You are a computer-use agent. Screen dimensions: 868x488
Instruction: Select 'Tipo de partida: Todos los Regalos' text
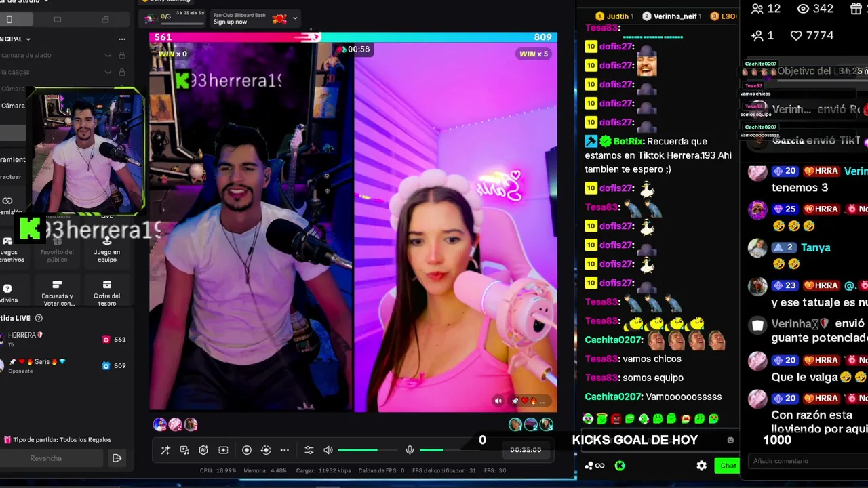62,440
